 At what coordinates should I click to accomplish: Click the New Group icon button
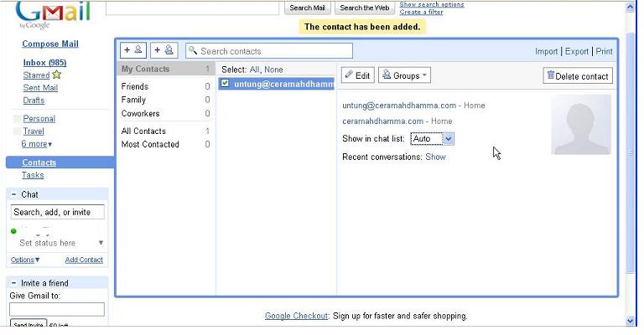click(x=164, y=50)
